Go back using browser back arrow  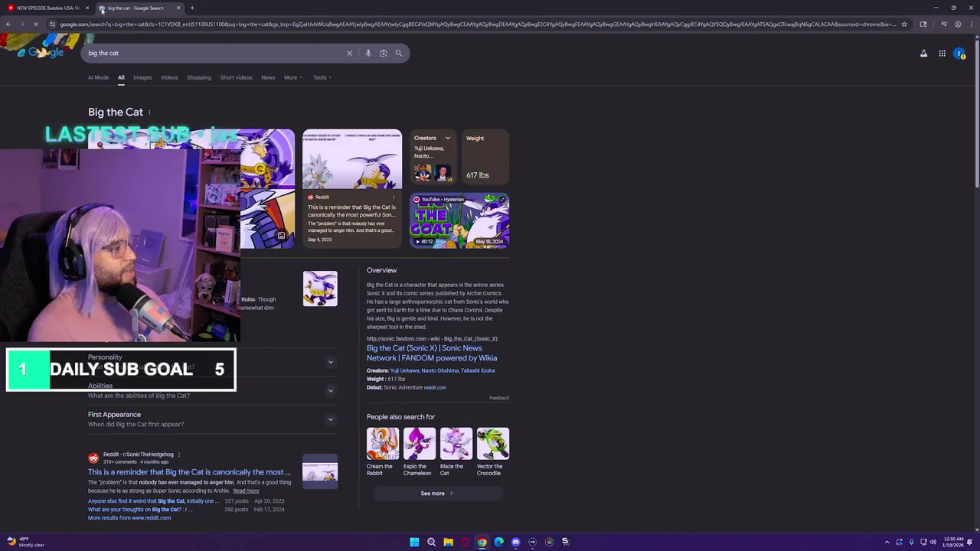pos(8,24)
